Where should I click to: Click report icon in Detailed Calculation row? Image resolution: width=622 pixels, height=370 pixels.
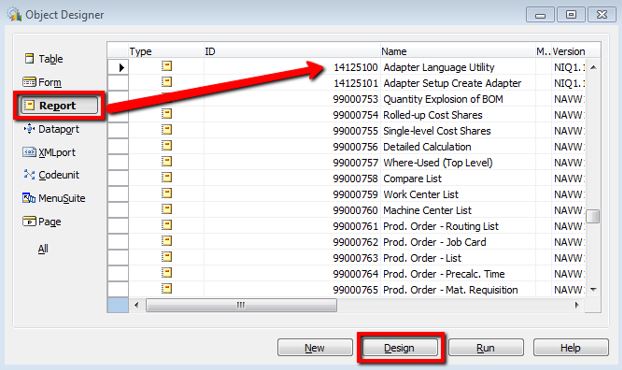167,146
